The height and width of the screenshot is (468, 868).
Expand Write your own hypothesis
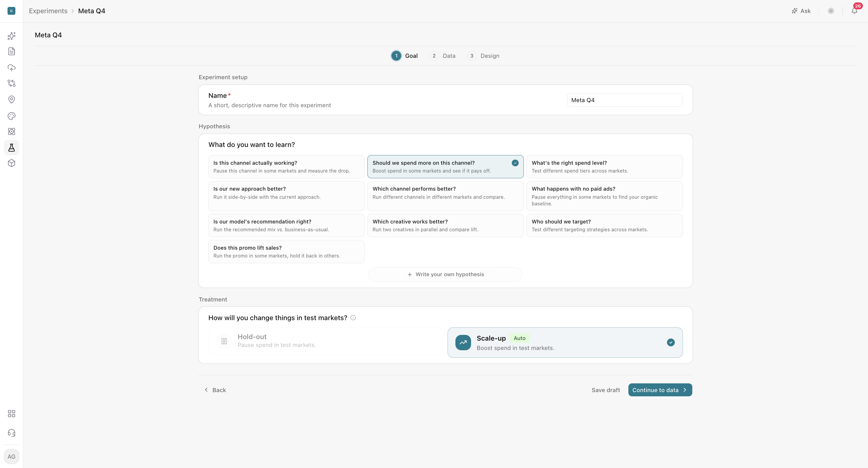tap(445, 274)
